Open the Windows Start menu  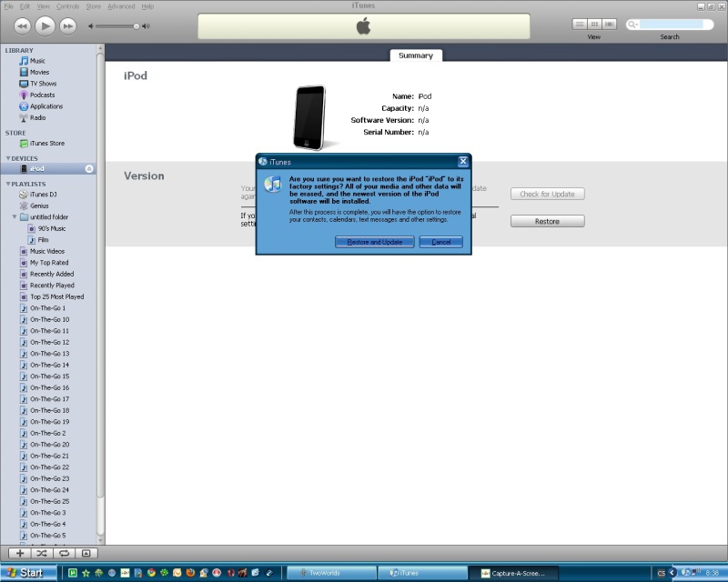[x=28, y=573]
